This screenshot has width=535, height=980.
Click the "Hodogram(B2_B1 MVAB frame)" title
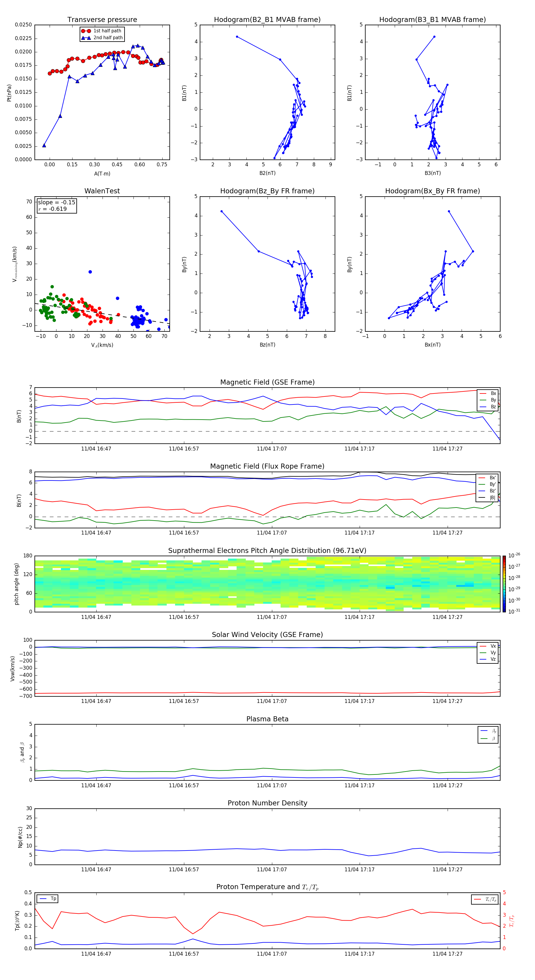[x=267, y=20]
